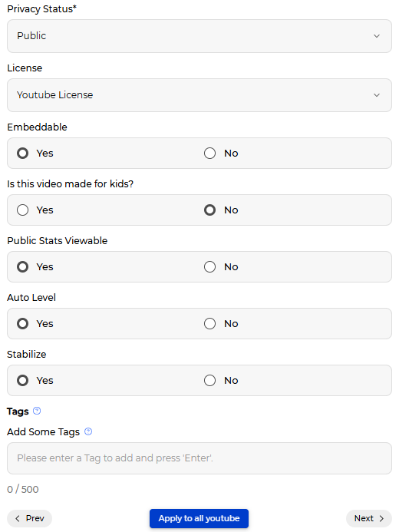
Task: Proceed with the Next button
Action: tap(369, 518)
